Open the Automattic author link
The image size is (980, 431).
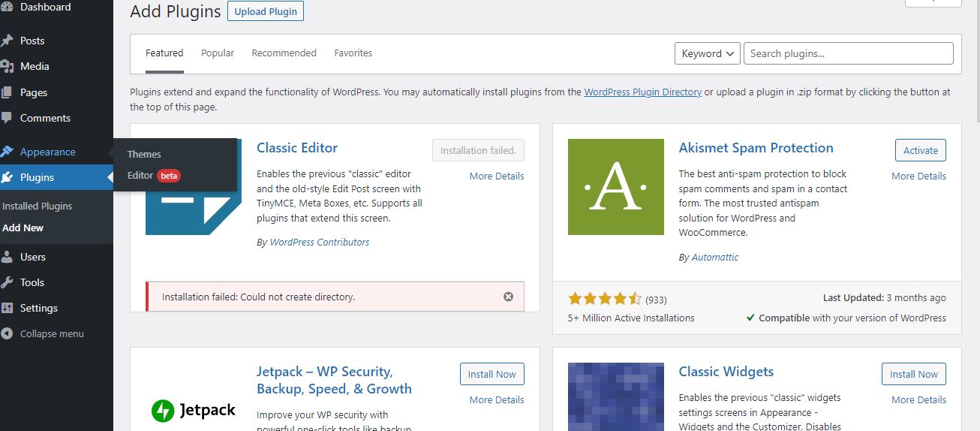(x=715, y=257)
